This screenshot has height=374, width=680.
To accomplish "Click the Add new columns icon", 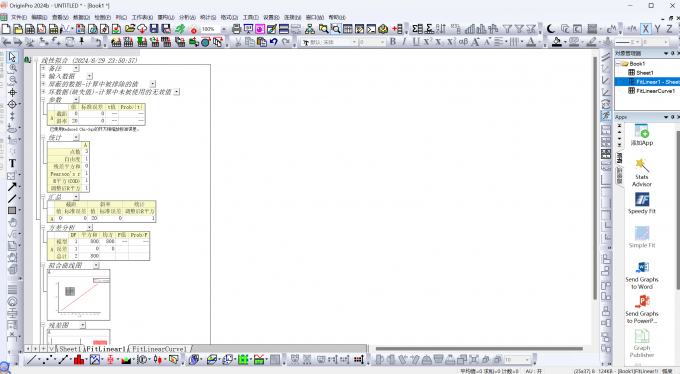I will tap(398, 29).
